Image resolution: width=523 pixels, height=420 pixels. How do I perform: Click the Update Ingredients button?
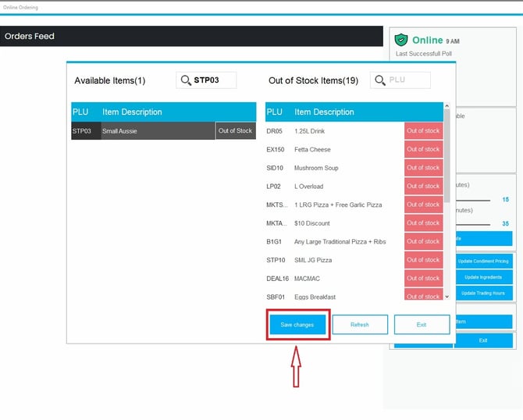483,277
